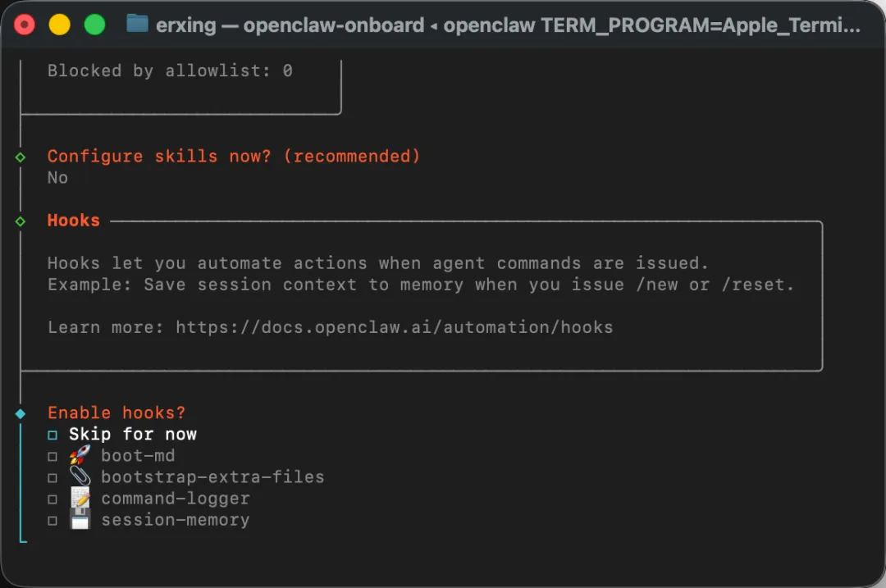Click the rocket icon beside boot-md

pos(80,455)
